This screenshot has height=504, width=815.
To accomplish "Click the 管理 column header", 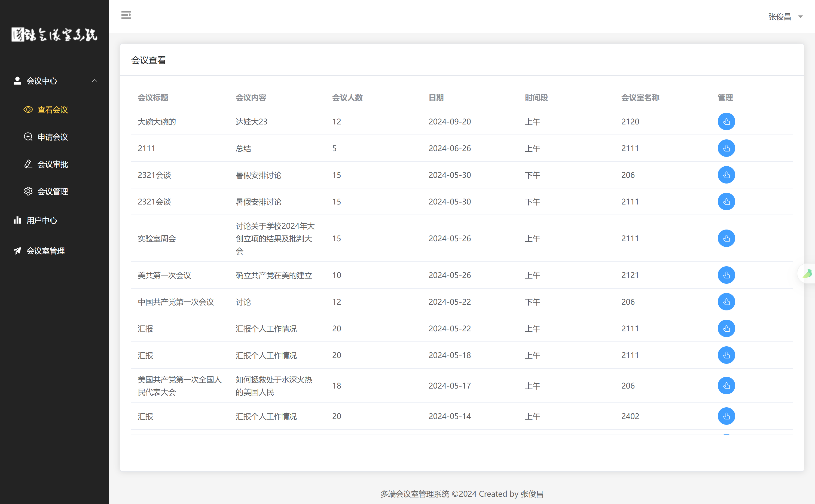I will click(x=725, y=98).
